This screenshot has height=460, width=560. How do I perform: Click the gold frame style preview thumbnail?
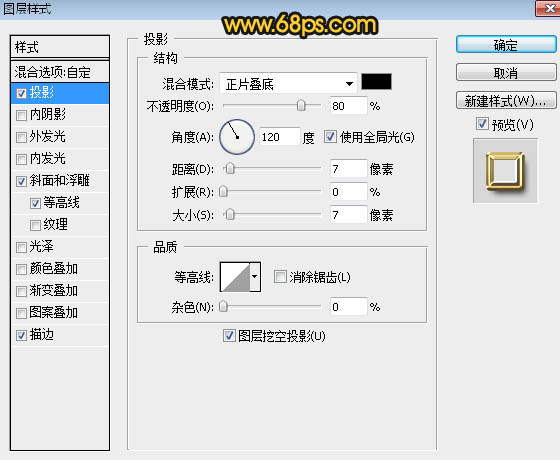pos(505,171)
